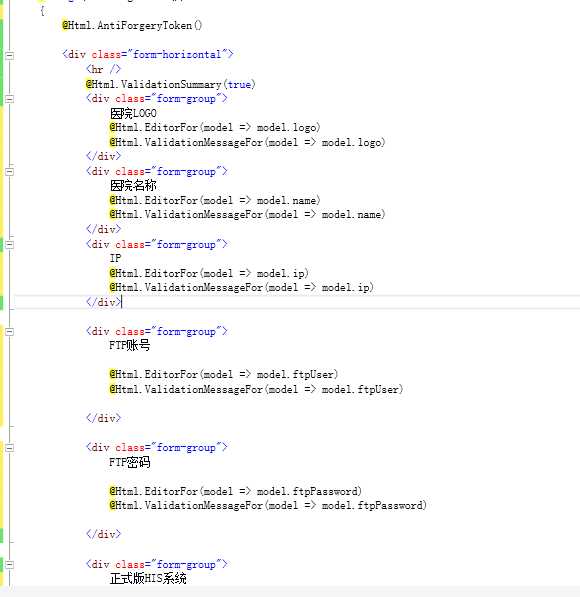This screenshot has height=597, width=580.
Task: Click the @Html.AntiForgeryToken() line
Action: pos(132,26)
